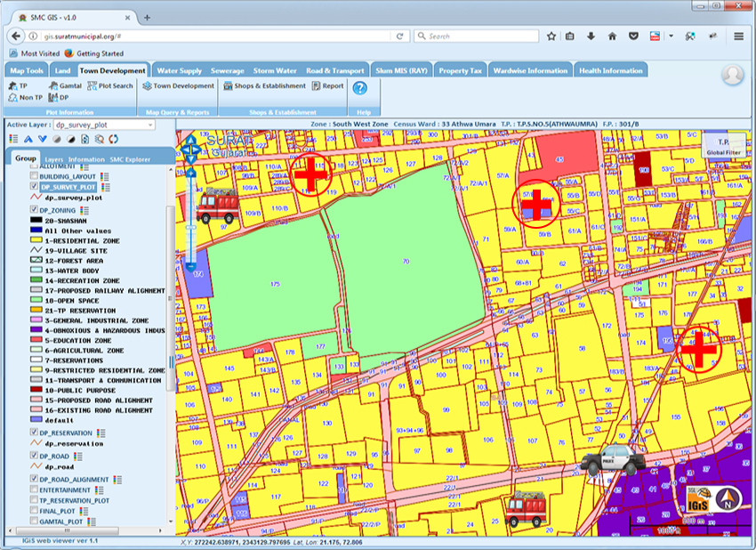Enable the BUILDING_LAYOUT layer checkbox
Screen dimensions: 756x550
pyautogui.click(x=34, y=175)
